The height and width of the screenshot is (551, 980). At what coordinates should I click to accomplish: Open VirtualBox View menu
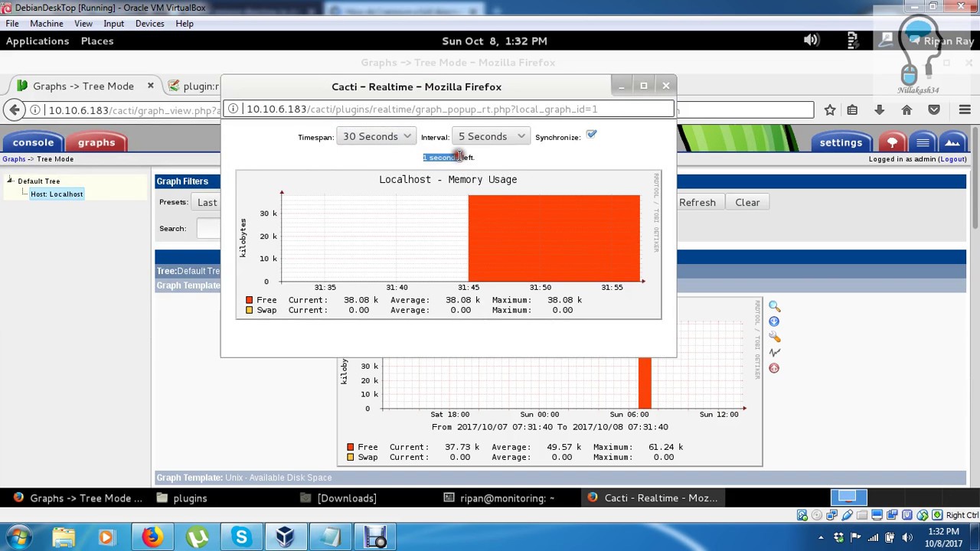(83, 24)
